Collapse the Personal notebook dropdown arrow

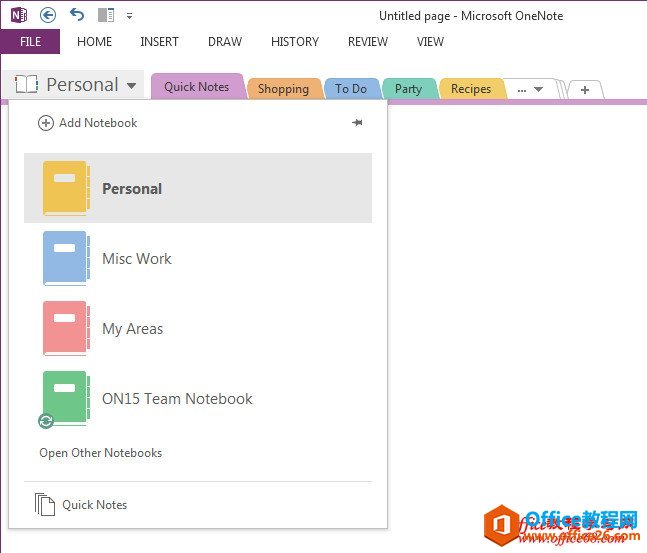132,86
